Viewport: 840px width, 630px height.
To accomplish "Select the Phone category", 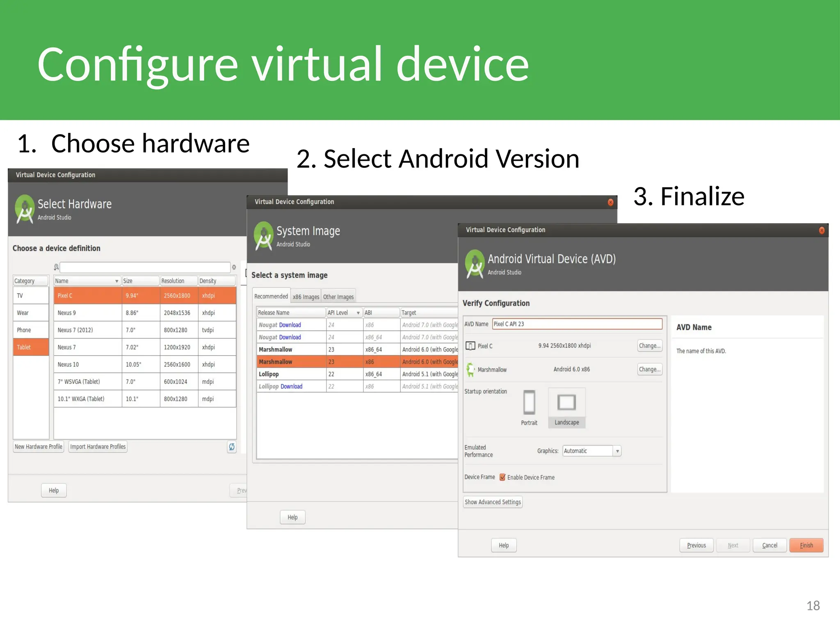I will 31,330.
